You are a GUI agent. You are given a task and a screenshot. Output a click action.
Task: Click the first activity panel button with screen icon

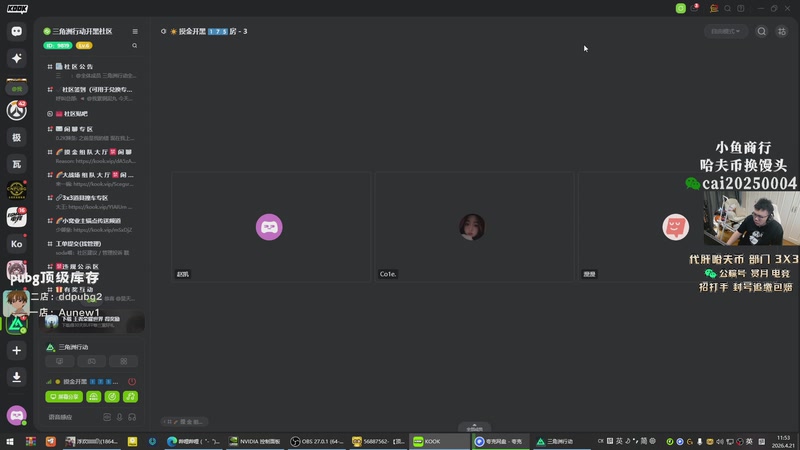pyautogui.click(x=60, y=362)
